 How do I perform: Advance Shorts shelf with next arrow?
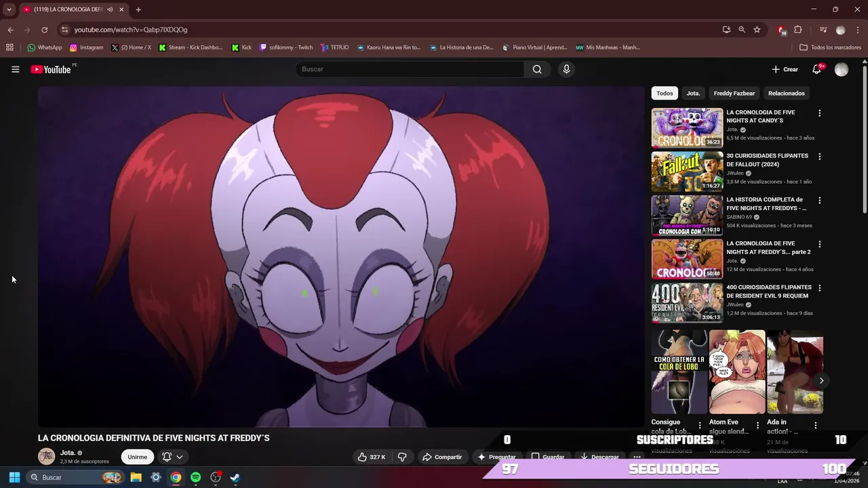coord(821,380)
